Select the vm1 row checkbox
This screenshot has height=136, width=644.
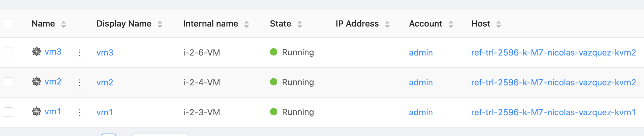click(x=9, y=112)
